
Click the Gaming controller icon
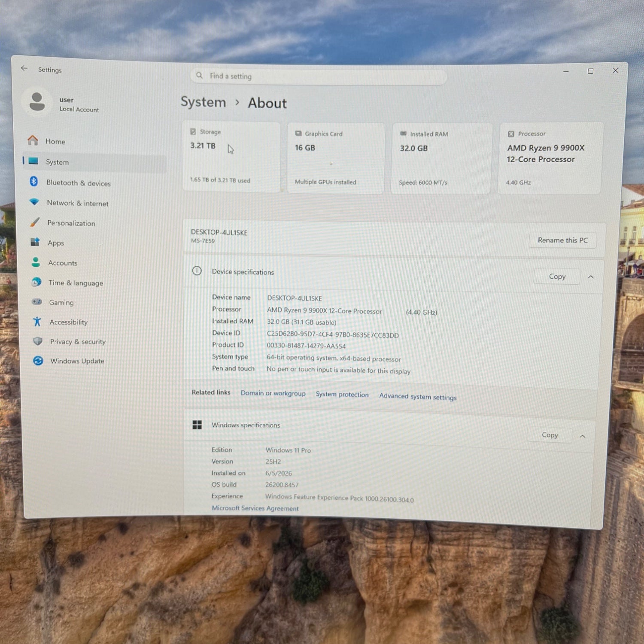click(x=37, y=301)
